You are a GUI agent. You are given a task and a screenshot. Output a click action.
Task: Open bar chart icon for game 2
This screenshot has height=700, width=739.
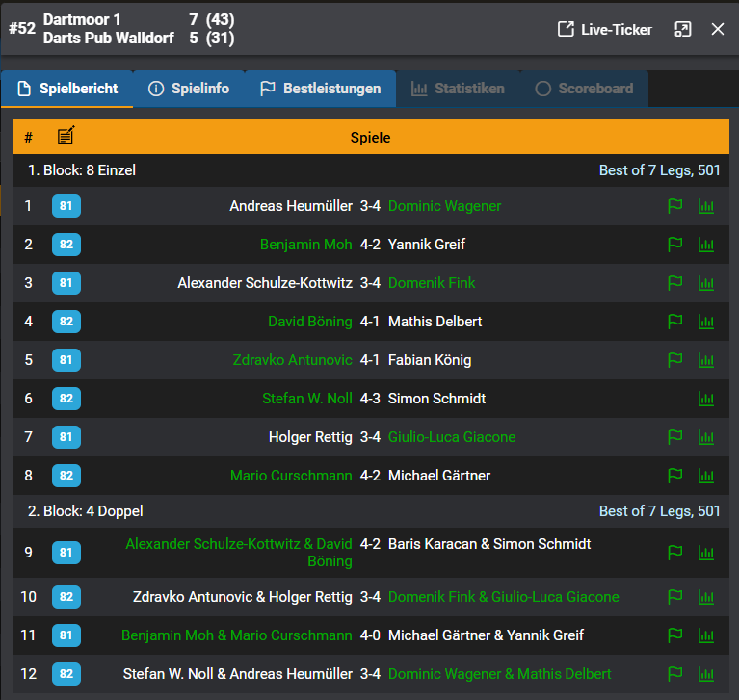(x=706, y=245)
